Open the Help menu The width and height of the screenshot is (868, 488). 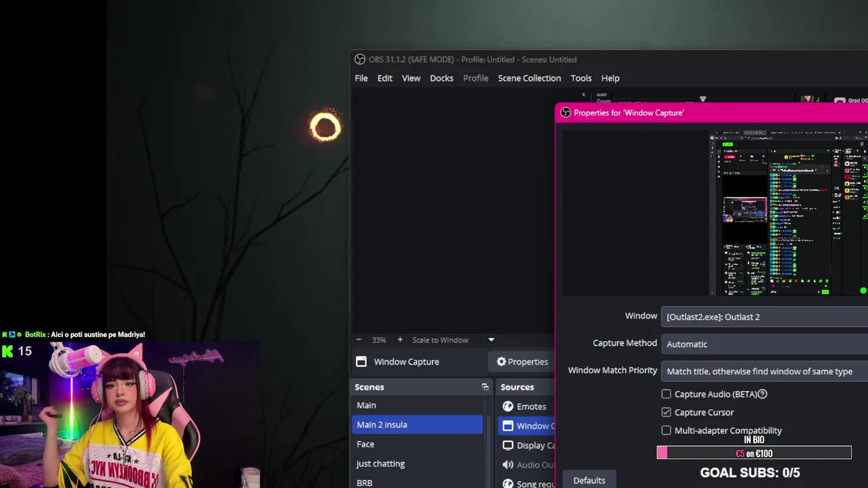pos(610,78)
